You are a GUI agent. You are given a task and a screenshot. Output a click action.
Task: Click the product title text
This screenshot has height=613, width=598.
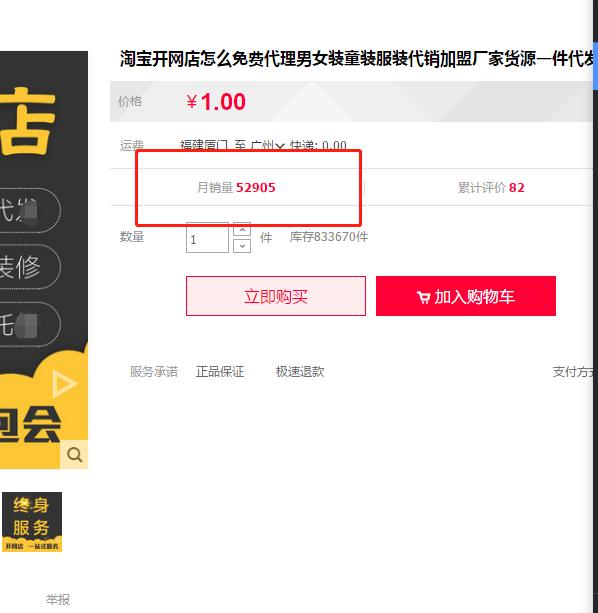point(356,59)
